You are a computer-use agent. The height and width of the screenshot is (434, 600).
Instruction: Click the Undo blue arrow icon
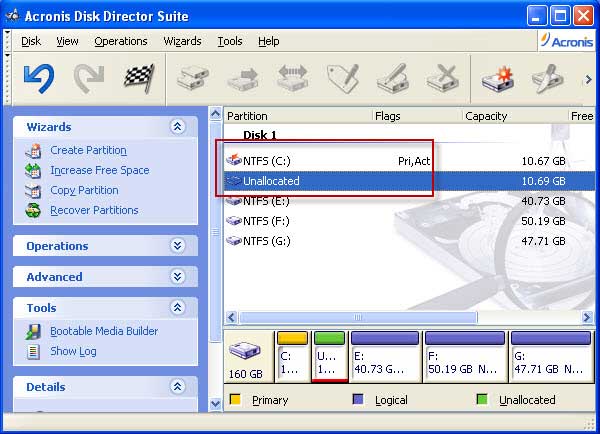coord(39,79)
